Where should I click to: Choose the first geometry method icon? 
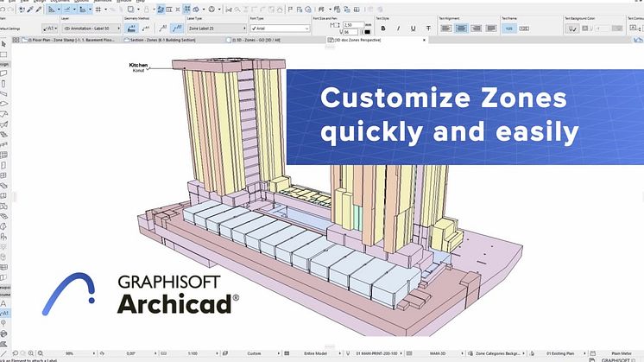pos(131,29)
